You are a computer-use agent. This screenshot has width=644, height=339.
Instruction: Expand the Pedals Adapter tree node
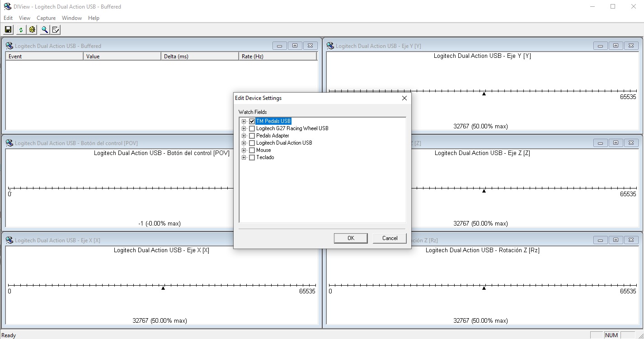point(244,136)
